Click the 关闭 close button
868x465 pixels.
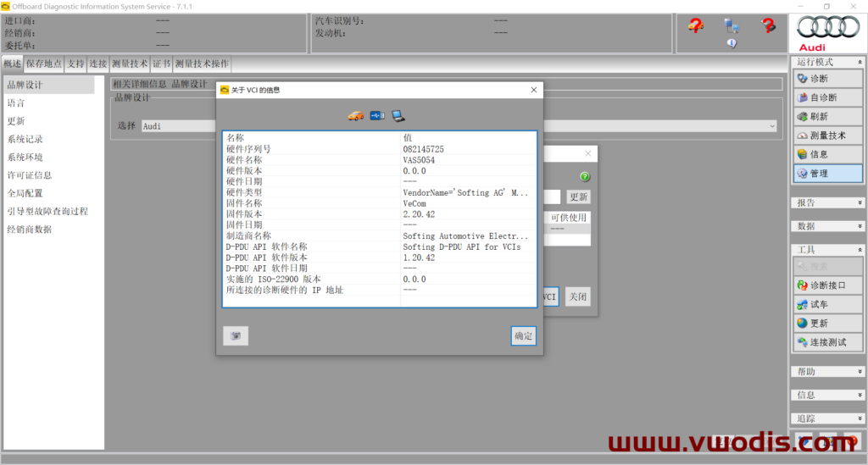[x=577, y=297]
